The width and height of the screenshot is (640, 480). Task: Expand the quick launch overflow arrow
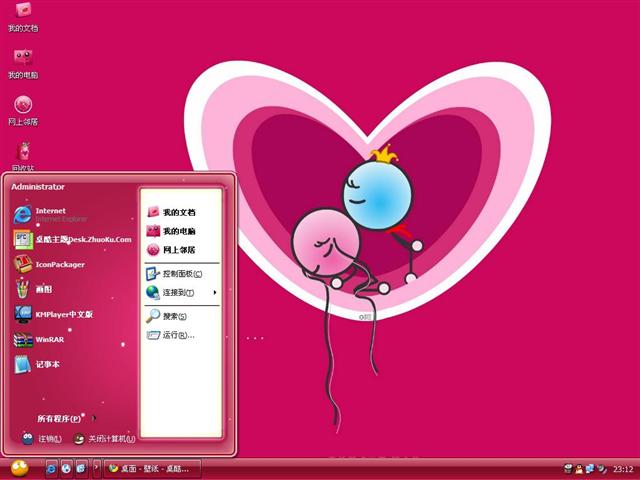point(97,467)
